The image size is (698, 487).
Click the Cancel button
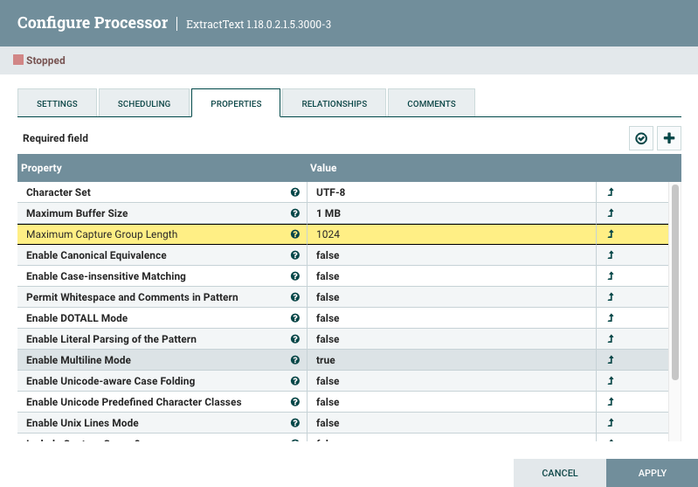coord(560,473)
